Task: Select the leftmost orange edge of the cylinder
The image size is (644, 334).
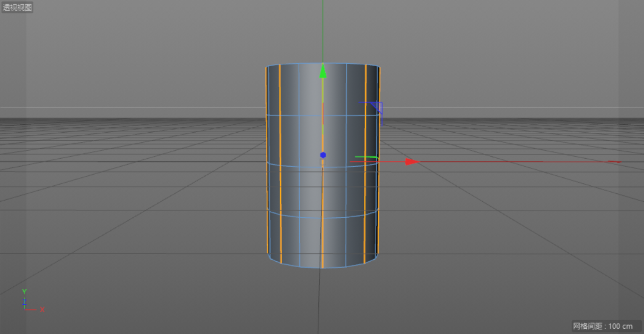Action: (266, 186)
